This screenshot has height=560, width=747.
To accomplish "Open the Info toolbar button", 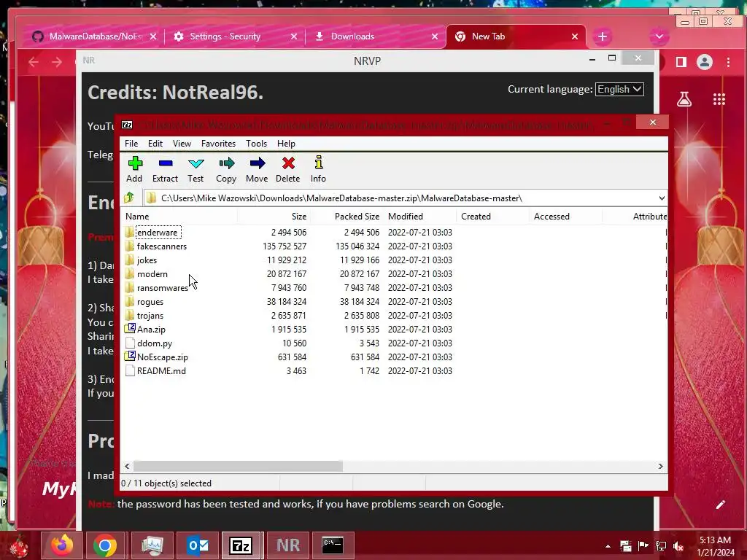I will (x=318, y=169).
